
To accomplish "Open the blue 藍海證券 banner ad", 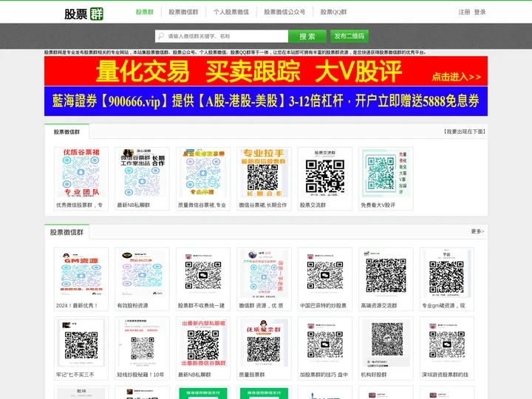I will click(266, 101).
